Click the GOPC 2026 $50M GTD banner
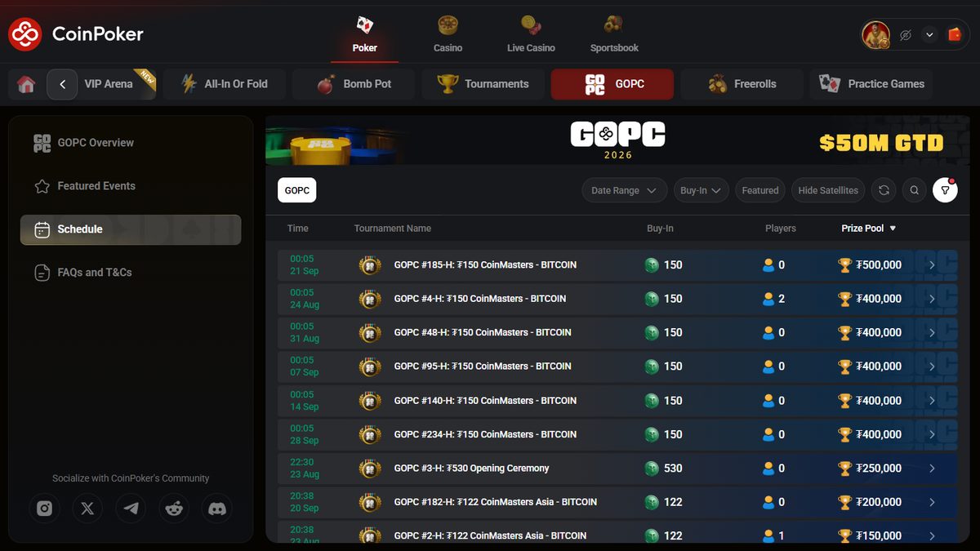 coord(617,140)
